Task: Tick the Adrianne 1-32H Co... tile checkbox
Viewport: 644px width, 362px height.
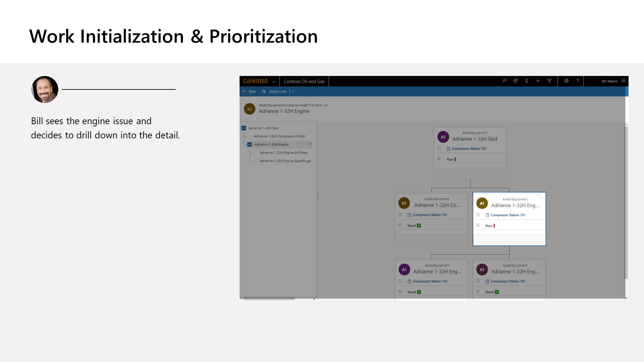Action: (x=464, y=196)
